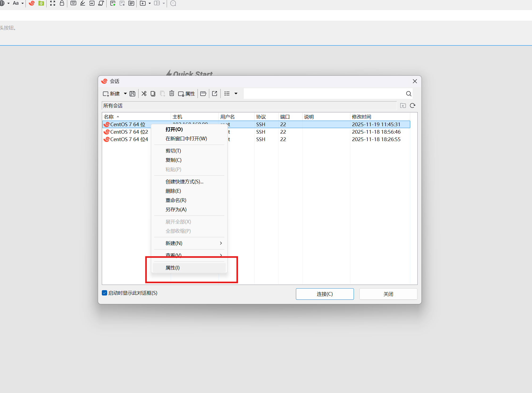Click the padlock lock icon in top toolbar

coord(62,3)
